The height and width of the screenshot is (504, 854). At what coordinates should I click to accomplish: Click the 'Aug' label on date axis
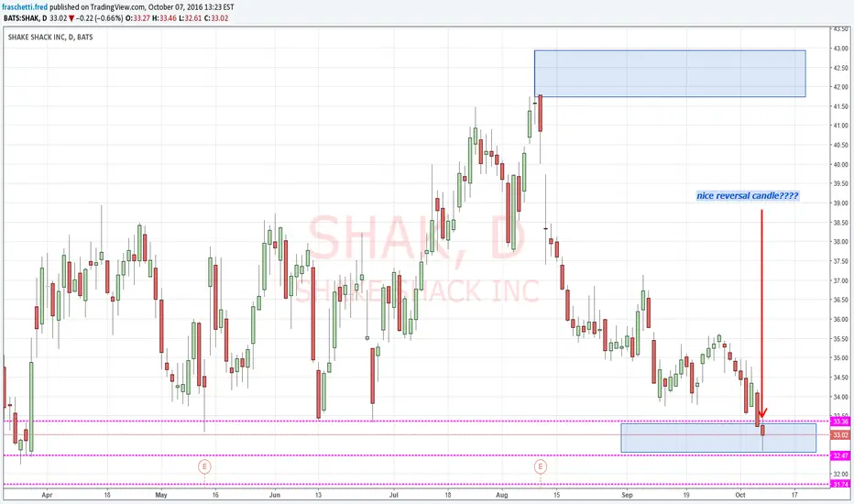(x=501, y=495)
